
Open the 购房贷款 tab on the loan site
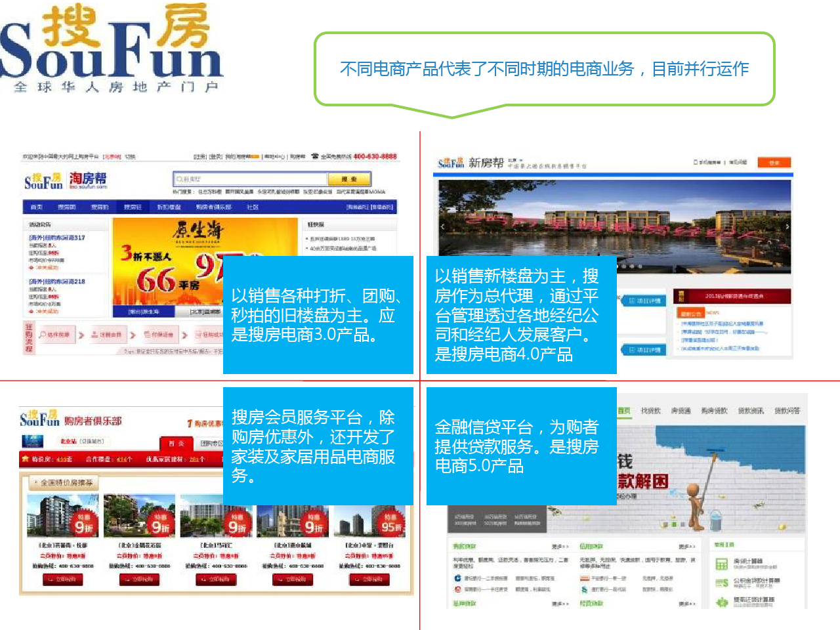pyautogui.click(x=714, y=411)
